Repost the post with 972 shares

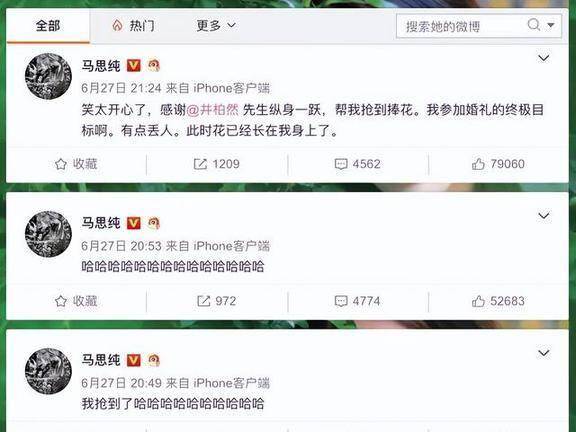[217, 301]
